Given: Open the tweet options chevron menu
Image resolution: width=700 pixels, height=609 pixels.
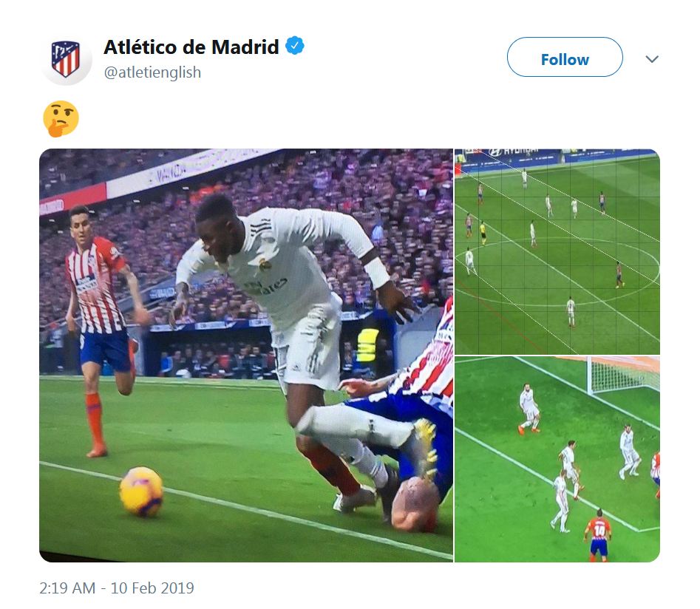Looking at the screenshot, I should 652,59.
